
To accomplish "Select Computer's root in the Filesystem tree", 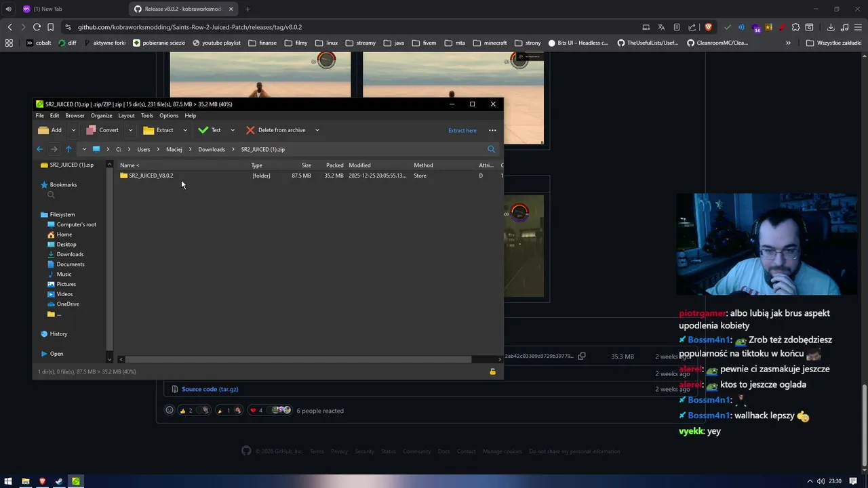I will tap(72, 224).
